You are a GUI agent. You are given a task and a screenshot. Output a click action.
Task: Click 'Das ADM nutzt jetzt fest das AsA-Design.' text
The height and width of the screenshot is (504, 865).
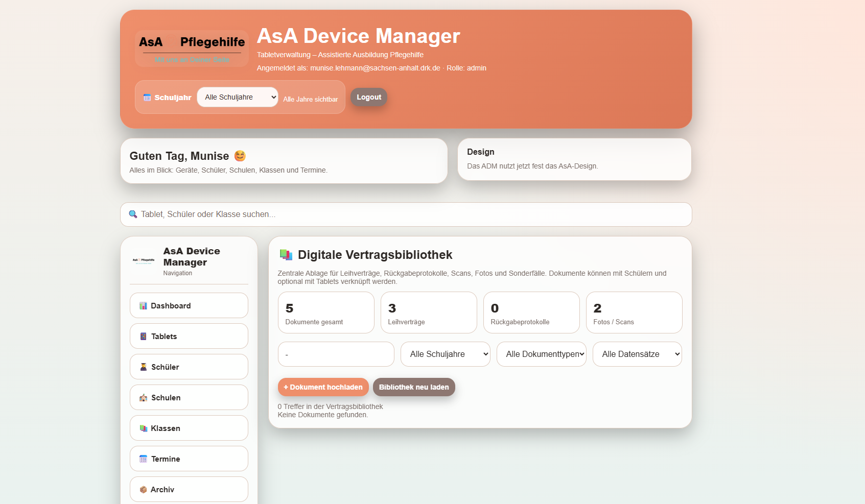coord(532,166)
